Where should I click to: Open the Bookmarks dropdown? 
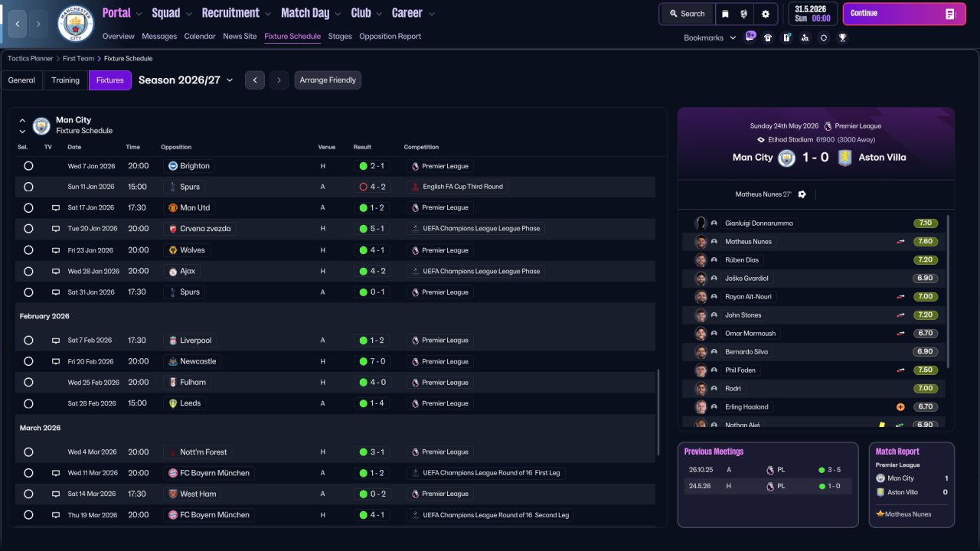tap(710, 37)
